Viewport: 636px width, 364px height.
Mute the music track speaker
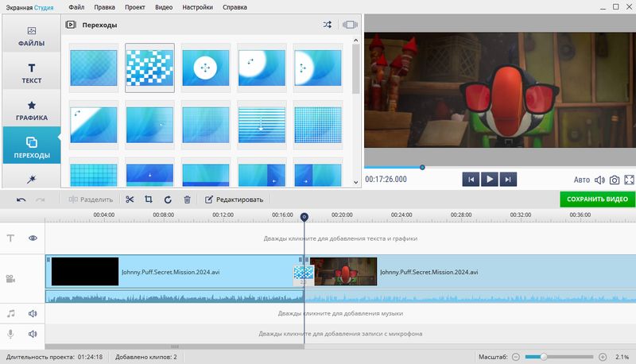pyautogui.click(x=33, y=314)
